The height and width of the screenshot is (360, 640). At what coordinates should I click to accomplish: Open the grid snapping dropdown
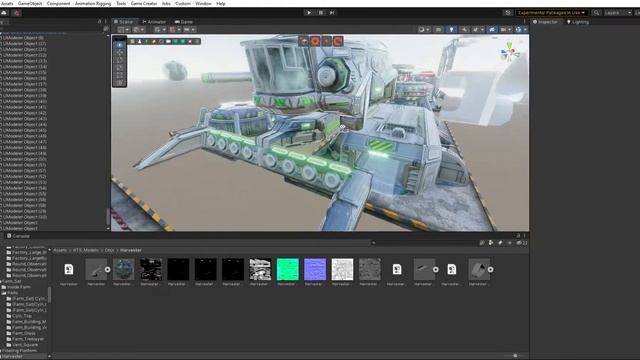coord(175,29)
